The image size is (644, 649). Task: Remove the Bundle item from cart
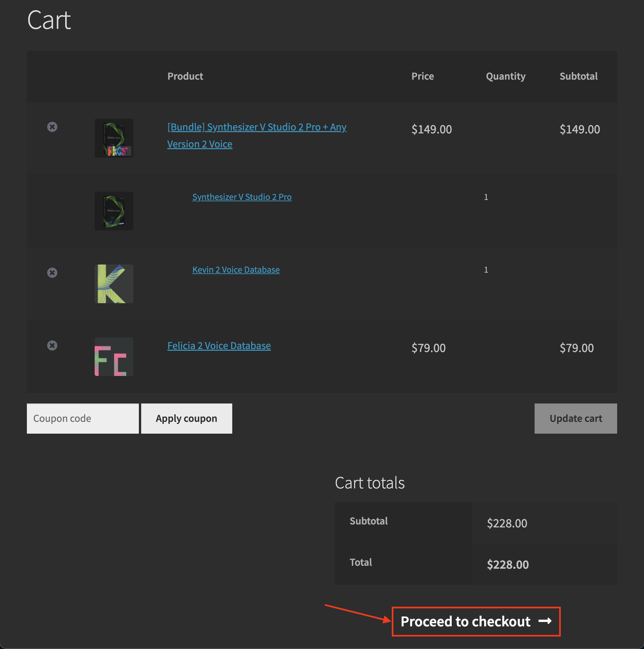pos(52,127)
